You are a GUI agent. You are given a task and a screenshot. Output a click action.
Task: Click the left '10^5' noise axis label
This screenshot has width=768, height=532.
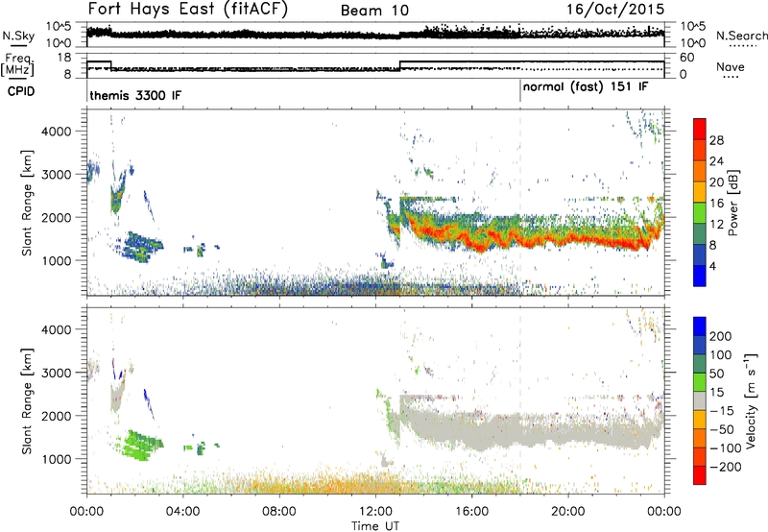(60, 26)
